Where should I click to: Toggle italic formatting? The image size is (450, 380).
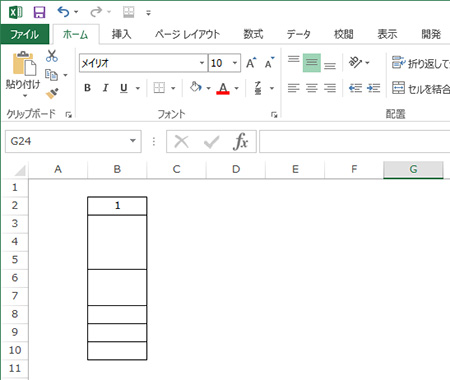pos(105,88)
